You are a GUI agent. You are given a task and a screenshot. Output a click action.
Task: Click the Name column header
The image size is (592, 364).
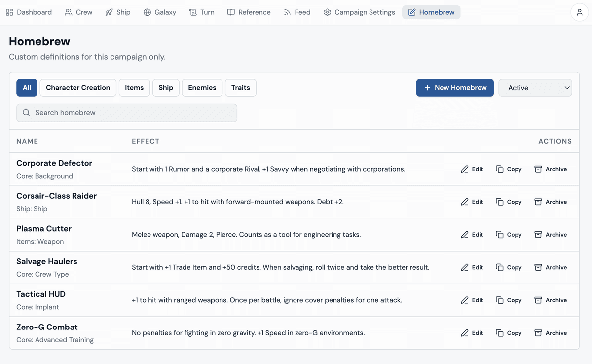coord(27,141)
